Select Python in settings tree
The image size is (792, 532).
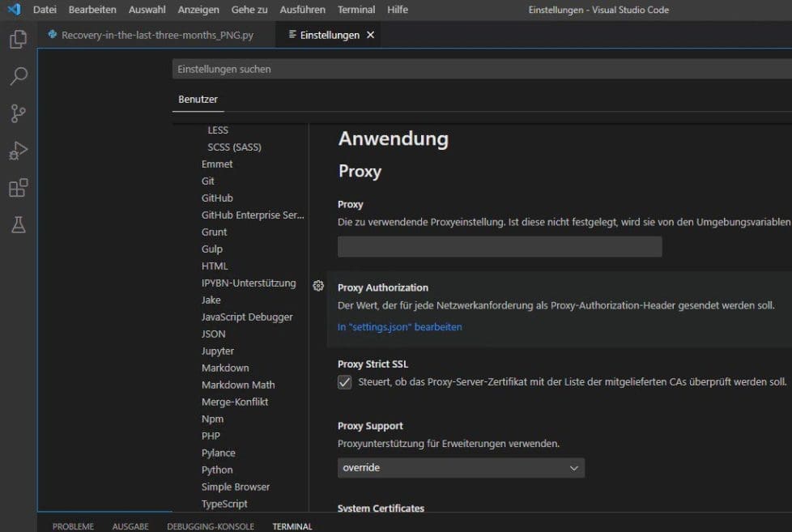click(x=217, y=470)
